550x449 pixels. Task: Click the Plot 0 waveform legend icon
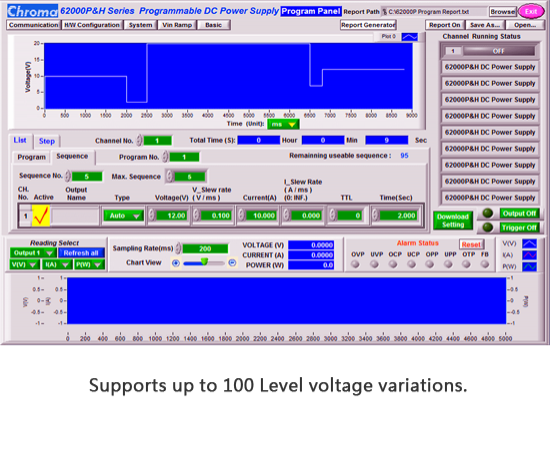(409, 36)
